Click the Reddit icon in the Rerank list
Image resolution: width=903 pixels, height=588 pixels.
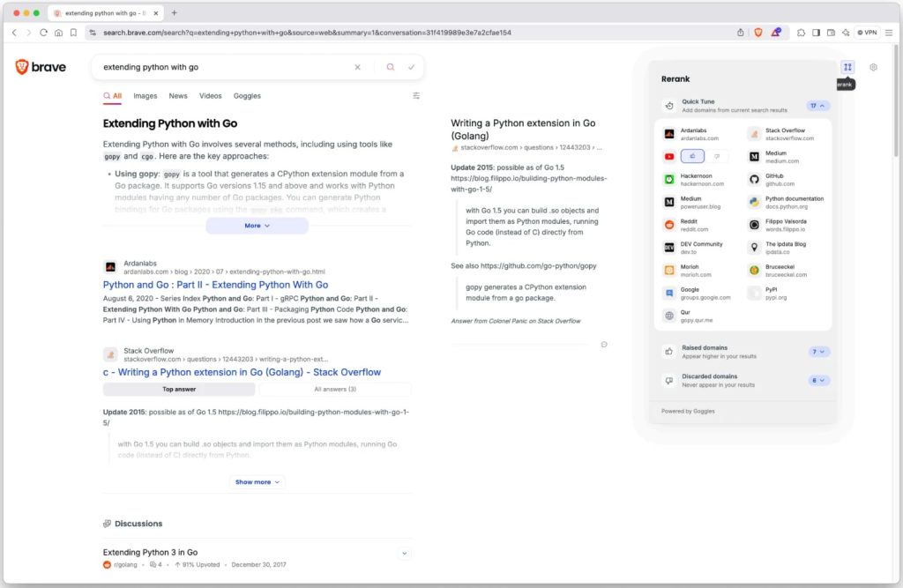669,225
